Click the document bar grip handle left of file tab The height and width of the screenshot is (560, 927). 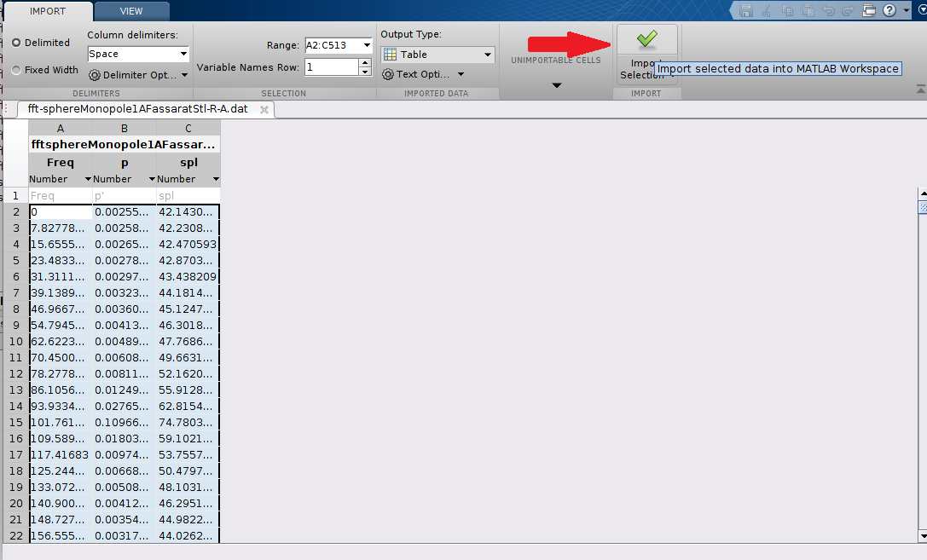click(7, 109)
